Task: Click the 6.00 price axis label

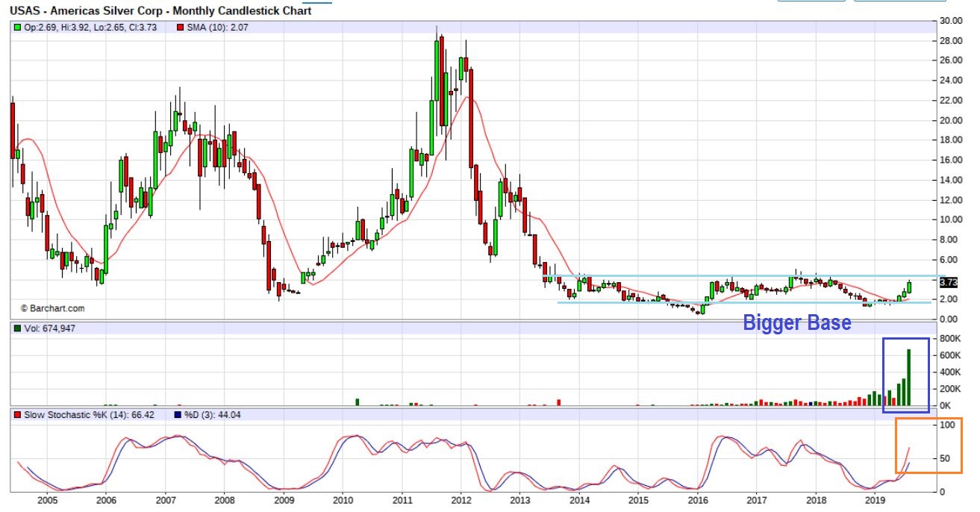Action: pos(947,260)
